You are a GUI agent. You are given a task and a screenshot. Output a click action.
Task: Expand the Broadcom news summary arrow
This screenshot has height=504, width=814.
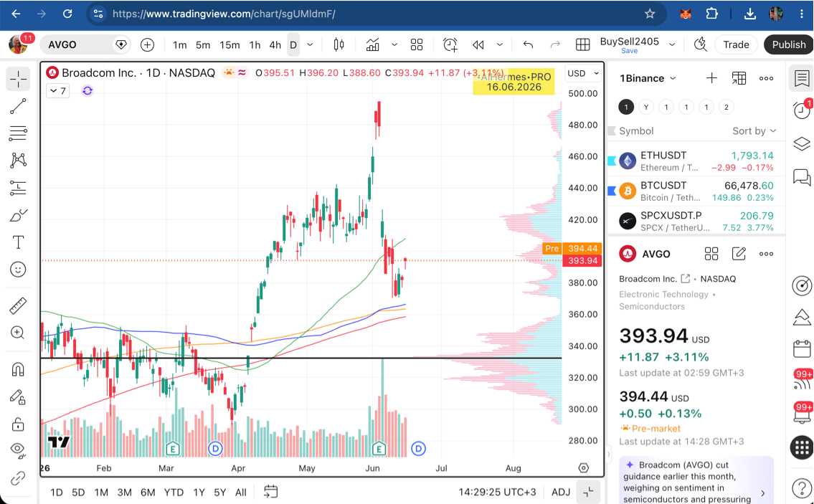tap(762, 493)
